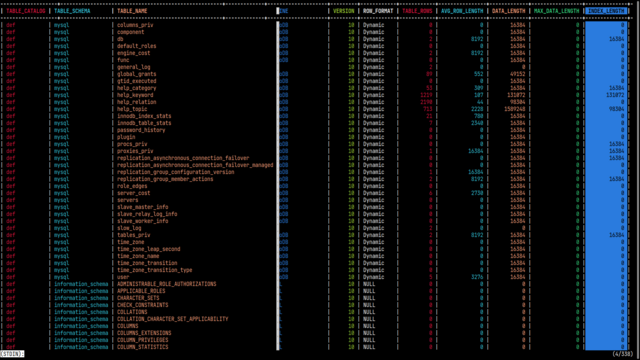
Task: Select the TABLE_NAME column header
Action: tap(132, 11)
